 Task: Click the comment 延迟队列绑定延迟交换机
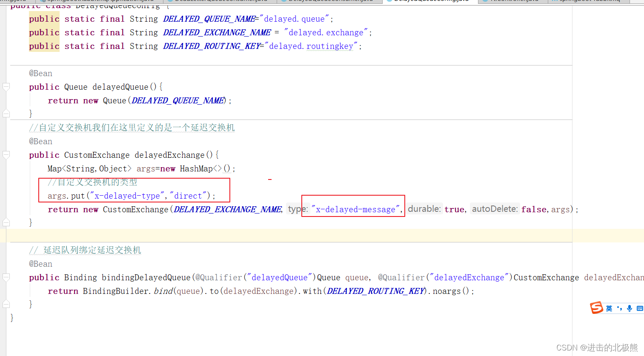pyautogui.click(x=85, y=250)
